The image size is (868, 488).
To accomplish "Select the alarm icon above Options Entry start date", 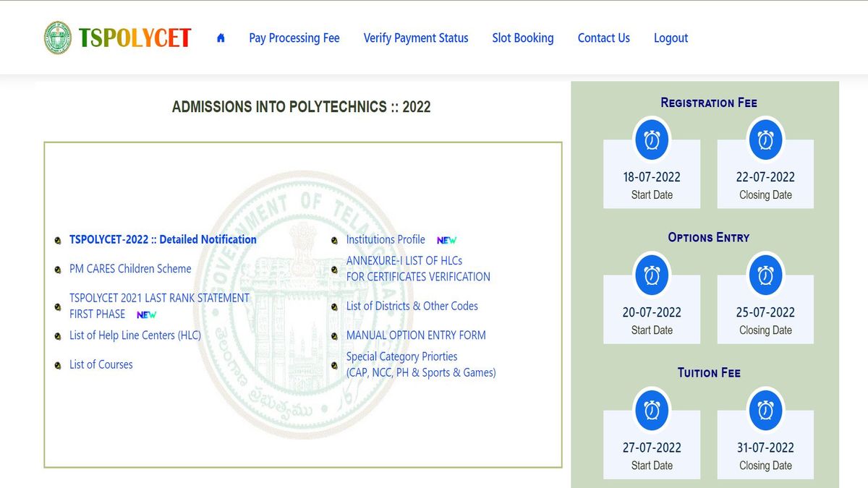I will pos(652,275).
